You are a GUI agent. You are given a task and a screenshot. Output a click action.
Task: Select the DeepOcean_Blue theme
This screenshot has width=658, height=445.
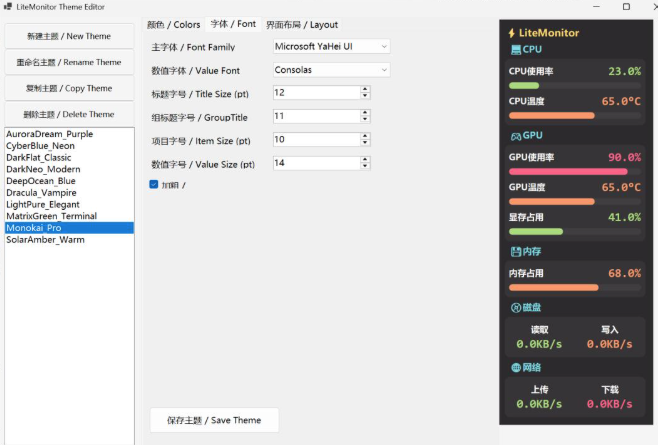(70, 181)
